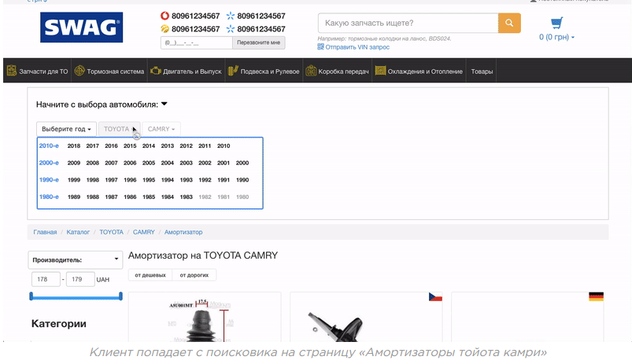Viewport: 632px width, 364px height.
Task: Click left handle of price slider
Action: pyautogui.click(x=31, y=296)
